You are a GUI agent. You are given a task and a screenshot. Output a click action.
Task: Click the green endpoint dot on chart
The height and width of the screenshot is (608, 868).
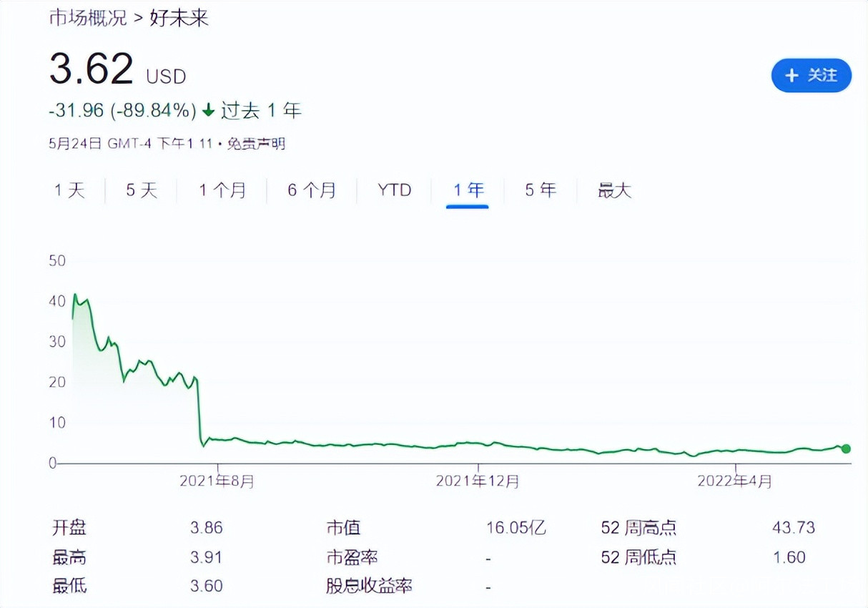click(x=846, y=448)
